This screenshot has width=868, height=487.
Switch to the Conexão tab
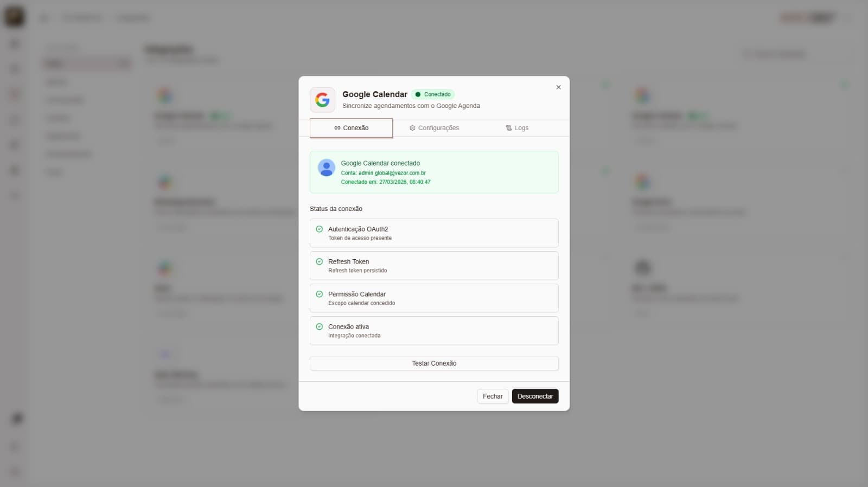pyautogui.click(x=351, y=128)
